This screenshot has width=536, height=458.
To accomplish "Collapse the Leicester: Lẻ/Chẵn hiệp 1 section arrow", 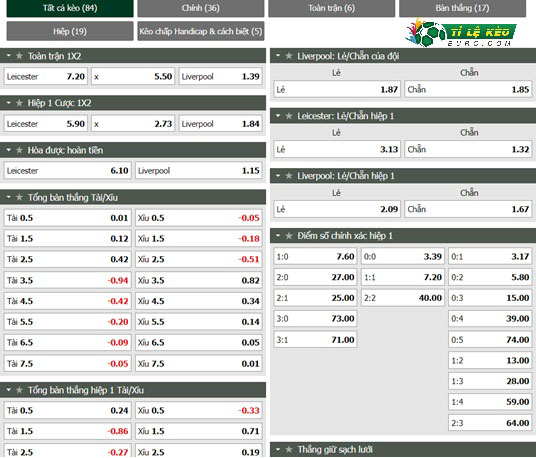I will point(278,116).
